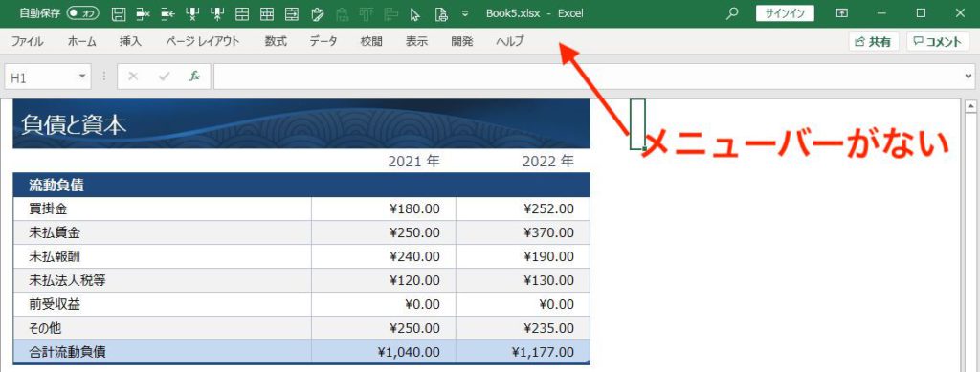Select the ¥252.00 cell

click(523, 208)
